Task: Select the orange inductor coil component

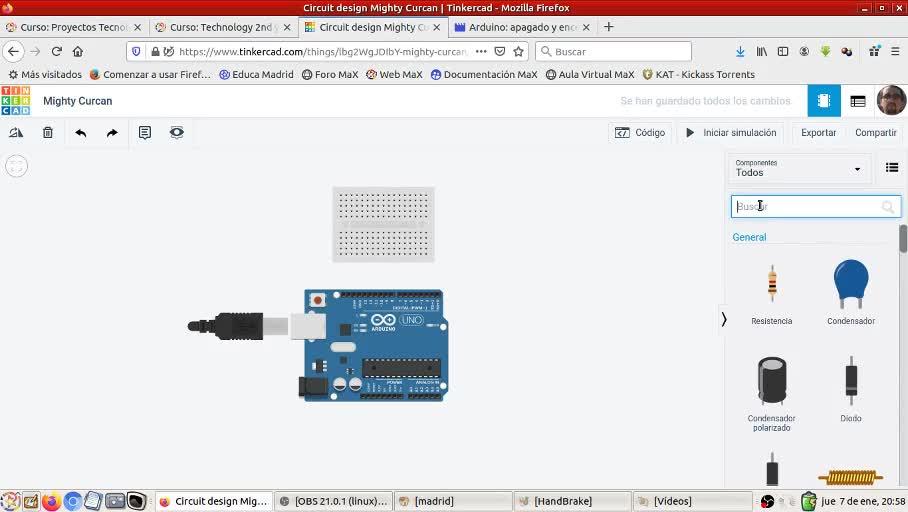Action: pyautogui.click(x=850, y=477)
